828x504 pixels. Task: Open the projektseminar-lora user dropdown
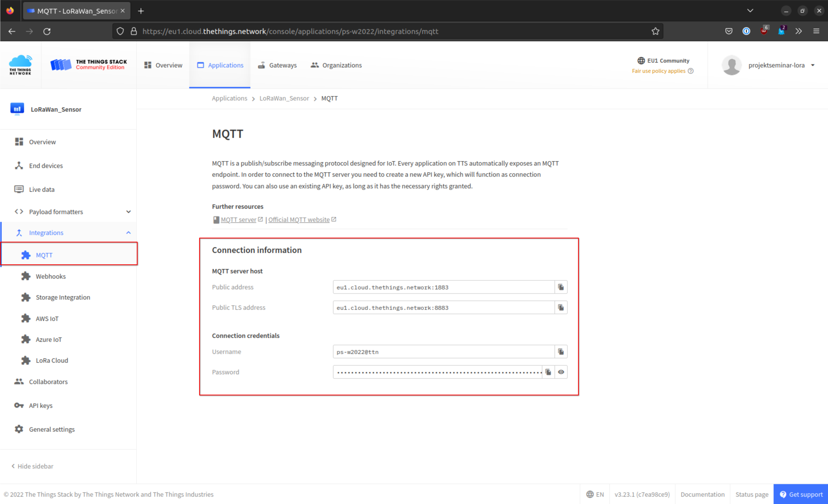click(x=782, y=65)
